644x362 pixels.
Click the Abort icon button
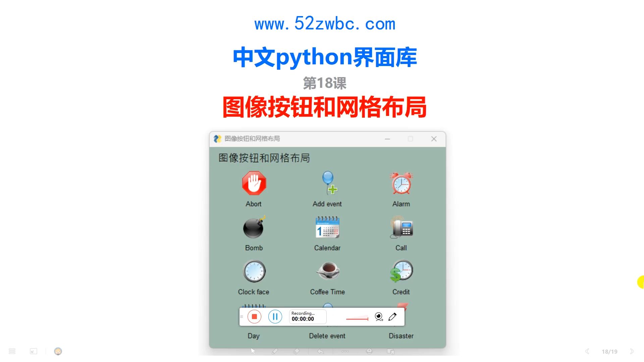coord(254,183)
